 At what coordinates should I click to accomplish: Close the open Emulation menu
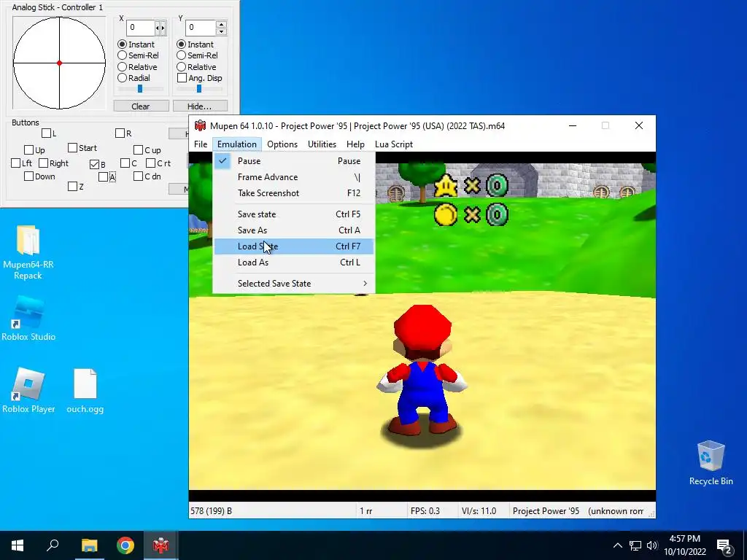(237, 144)
